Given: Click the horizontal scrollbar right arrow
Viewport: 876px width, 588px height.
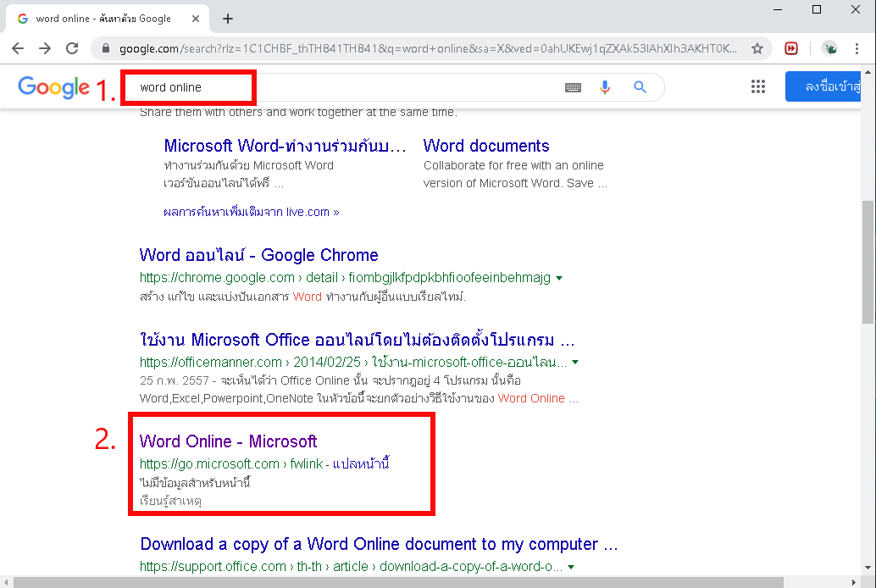Looking at the screenshot, I should point(854,582).
